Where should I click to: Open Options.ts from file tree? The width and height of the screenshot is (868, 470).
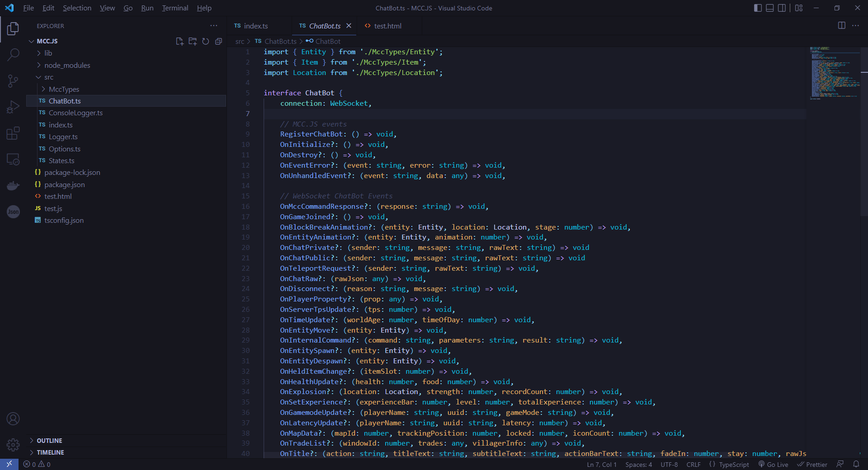(126, 149)
